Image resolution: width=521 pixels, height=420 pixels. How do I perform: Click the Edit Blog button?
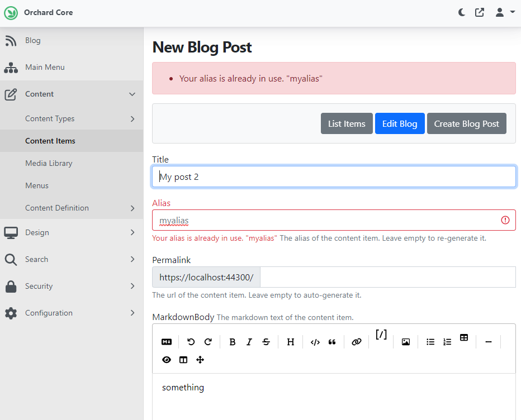click(x=400, y=123)
